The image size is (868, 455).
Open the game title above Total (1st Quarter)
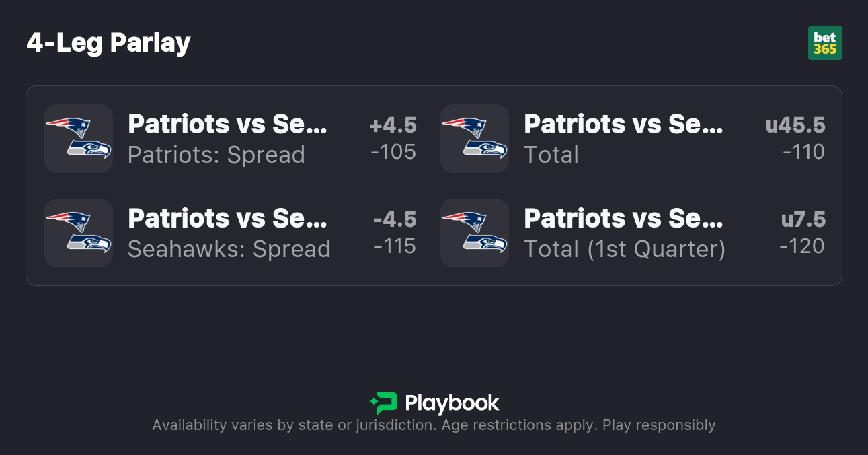[x=623, y=219]
